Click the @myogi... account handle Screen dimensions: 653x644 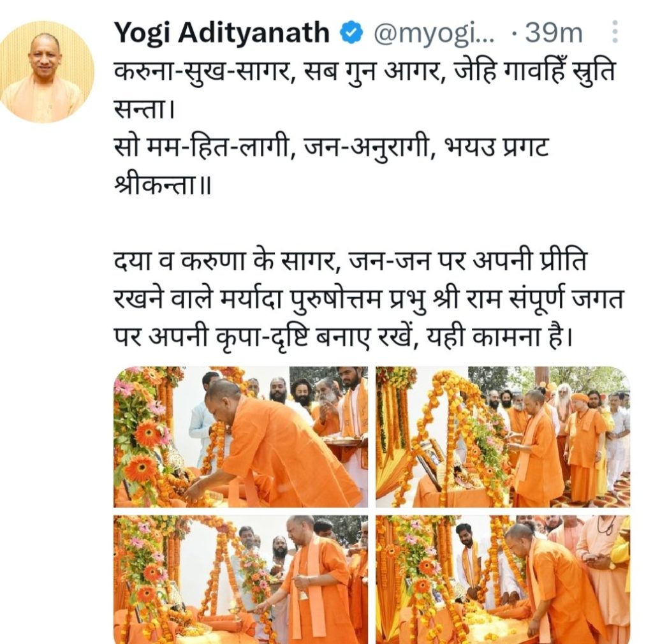click(434, 33)
